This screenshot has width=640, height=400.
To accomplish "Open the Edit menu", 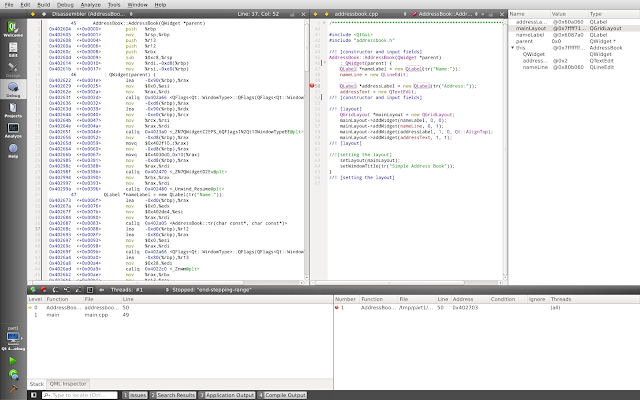I will [x=25, y=5].
